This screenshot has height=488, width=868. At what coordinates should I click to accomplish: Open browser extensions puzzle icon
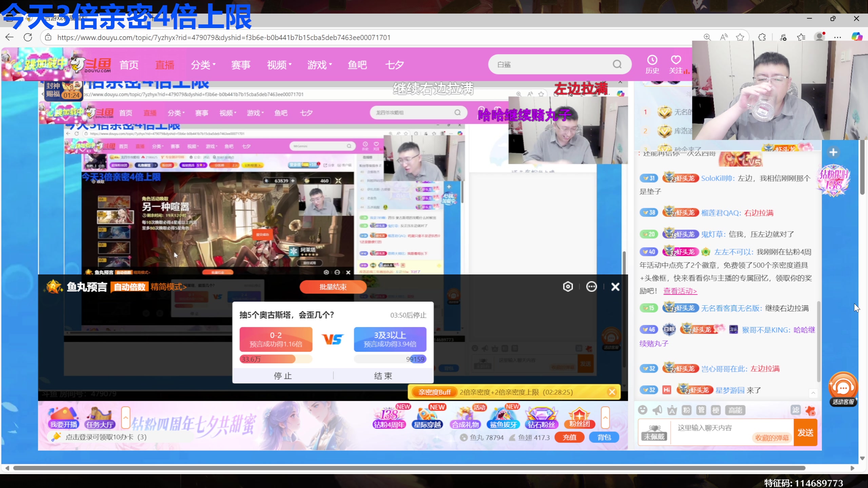point(762,37)
